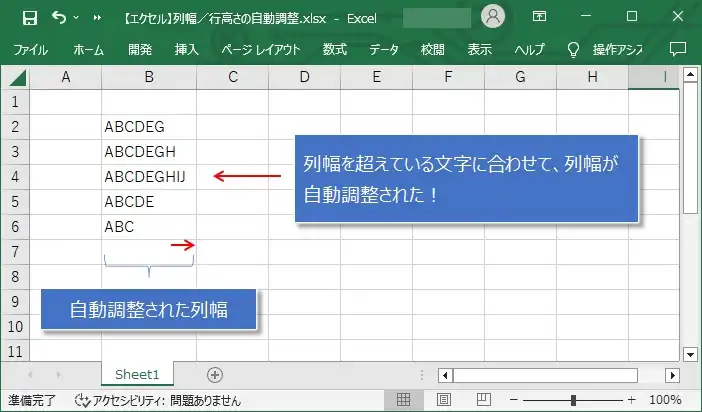Viewport: 702px width, 412px height.
Task: Click the Save icon in the title bar
Action: (30, 18)
